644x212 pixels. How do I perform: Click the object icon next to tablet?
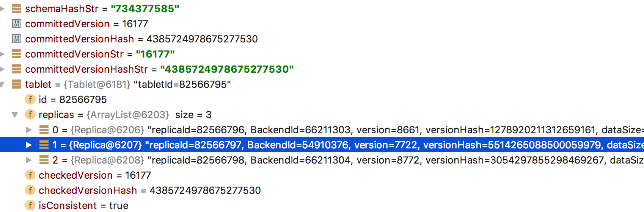[x=17, y=84]
